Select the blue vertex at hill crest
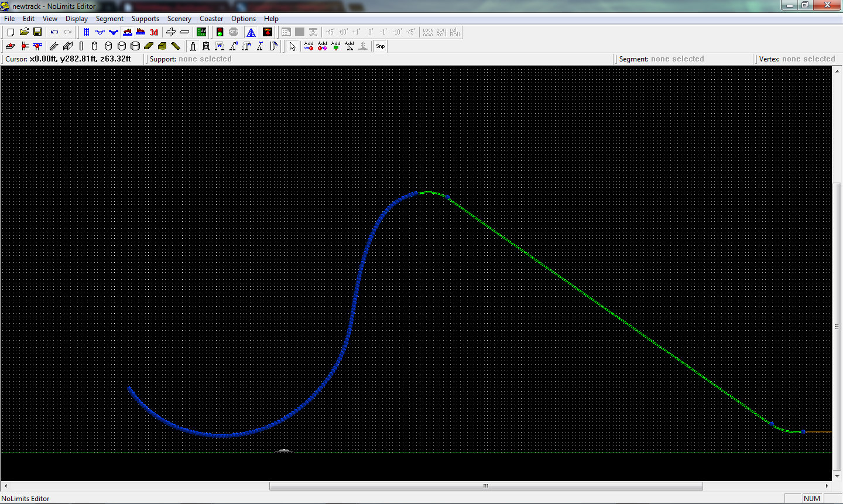The height and width of the screenshot is (504, 843). click(x=447, y=197)
